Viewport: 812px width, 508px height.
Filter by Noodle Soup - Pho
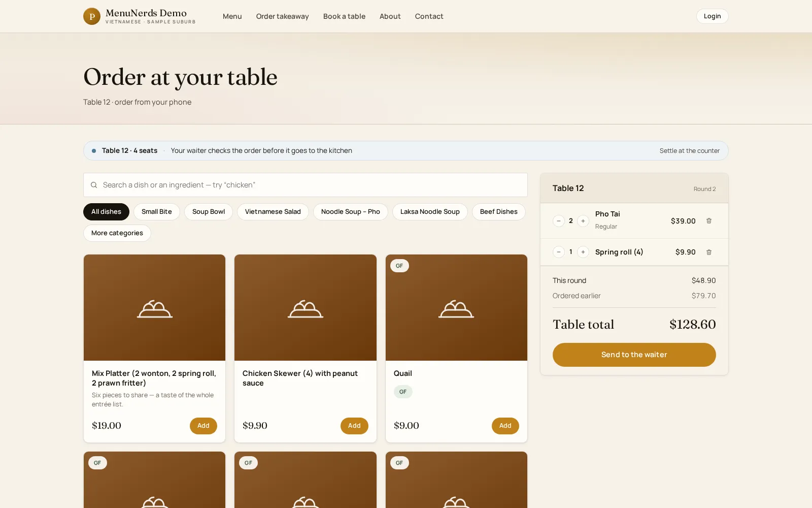click(351, 212)
